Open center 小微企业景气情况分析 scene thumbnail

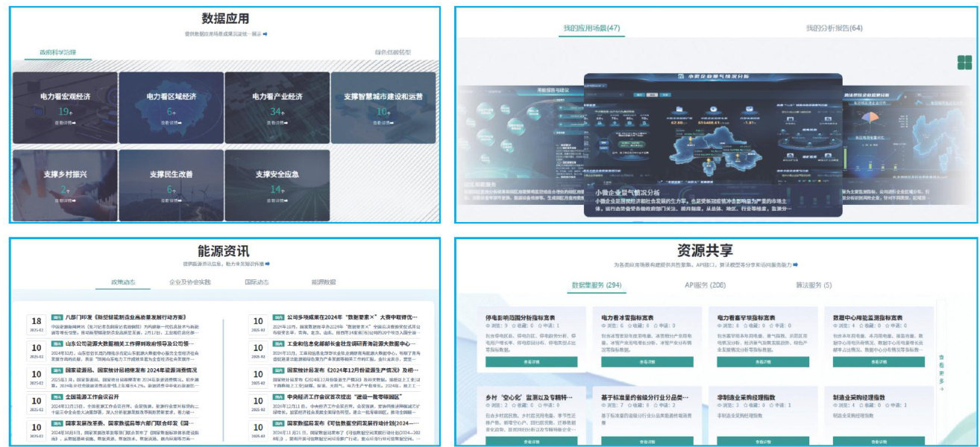pos(712,145)
